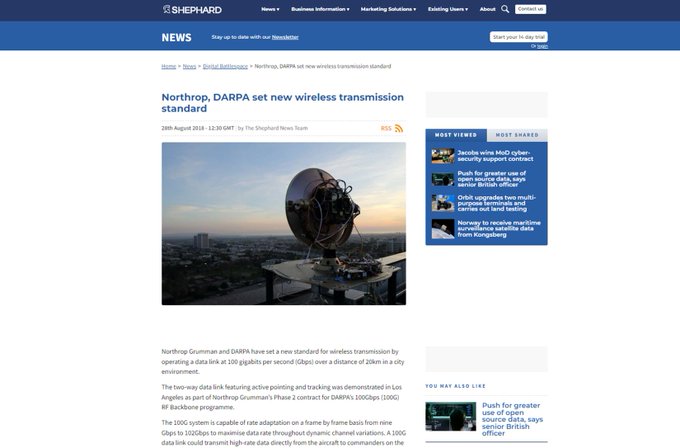Click the News breadcrumb link

[190, 66]
